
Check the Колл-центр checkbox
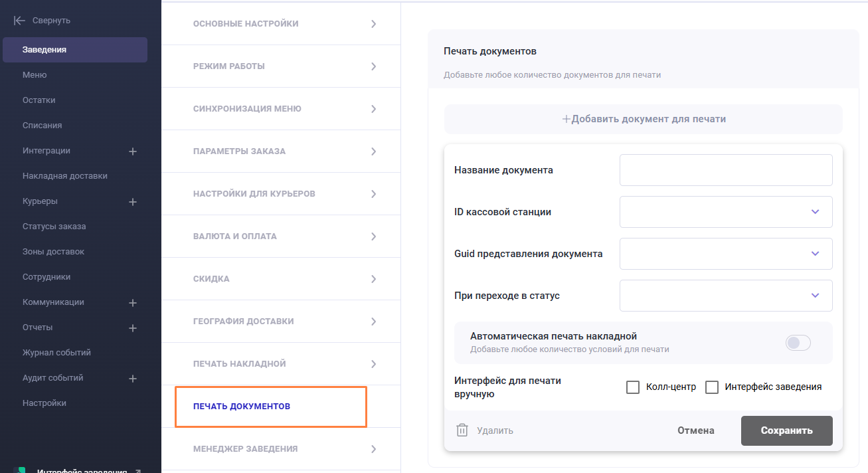pos(633,387)
